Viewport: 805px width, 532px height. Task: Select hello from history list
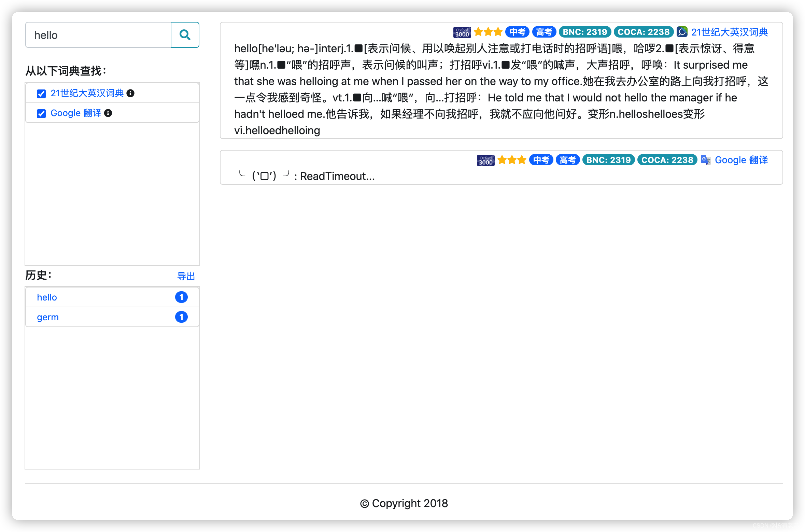coord(47,297)
